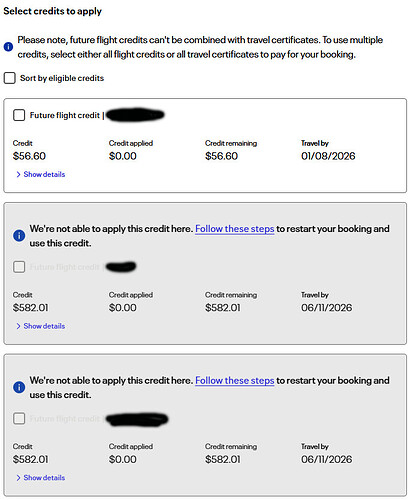Viewport: 410px width, 500px height.
Task: Enable the Sort by eligible credits checkbox
Action: (10, 78)
